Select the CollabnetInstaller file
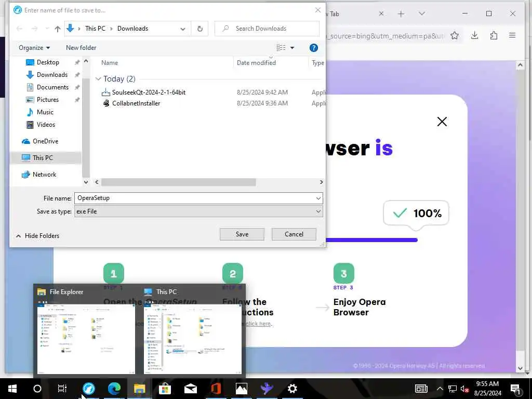 click(136, 103)
